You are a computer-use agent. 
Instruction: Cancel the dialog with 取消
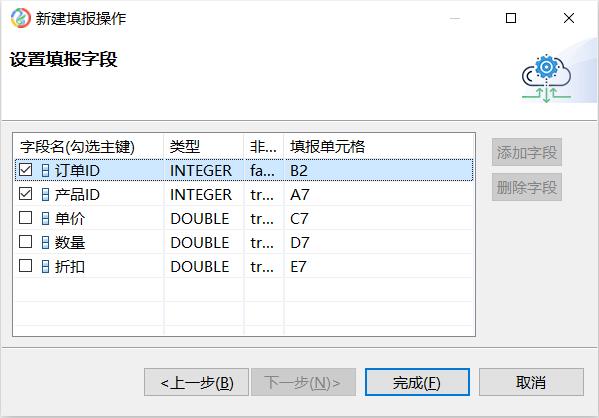[531, 382]
